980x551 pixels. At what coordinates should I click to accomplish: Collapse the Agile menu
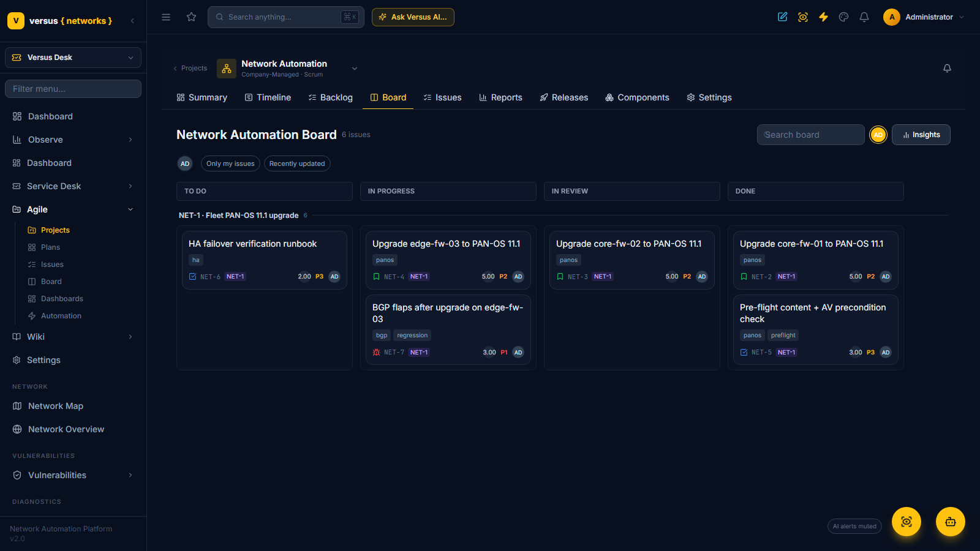73,209
